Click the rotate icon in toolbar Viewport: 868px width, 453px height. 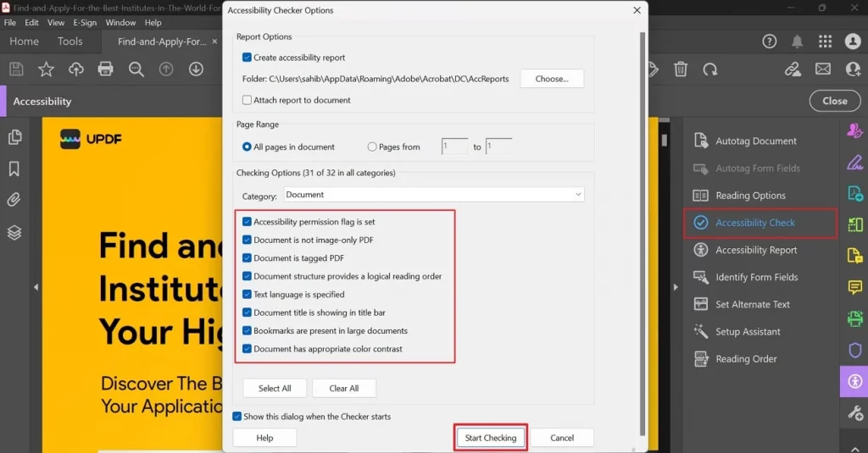coord(710,69)
